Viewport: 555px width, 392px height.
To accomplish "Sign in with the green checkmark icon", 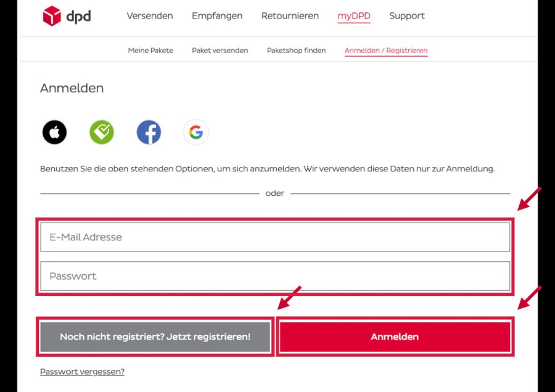I will [102, 133].
